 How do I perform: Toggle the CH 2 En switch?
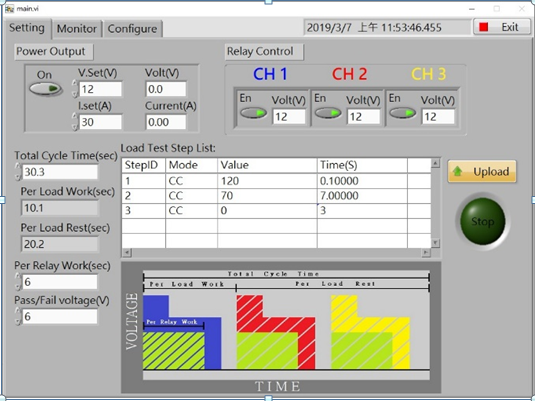point(328,113)
